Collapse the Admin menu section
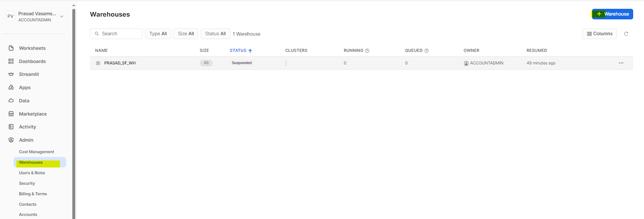The image size is (644, 219). [26, 140]
